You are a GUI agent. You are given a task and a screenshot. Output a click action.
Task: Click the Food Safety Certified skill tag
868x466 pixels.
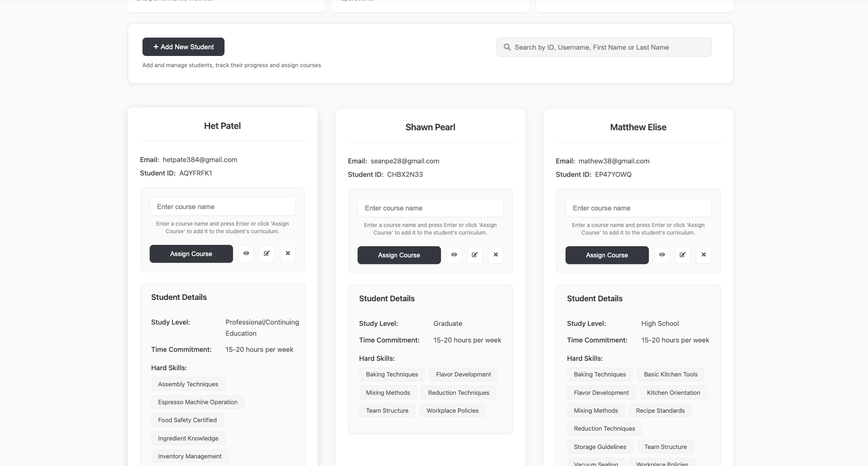click(x=187, y=420)
